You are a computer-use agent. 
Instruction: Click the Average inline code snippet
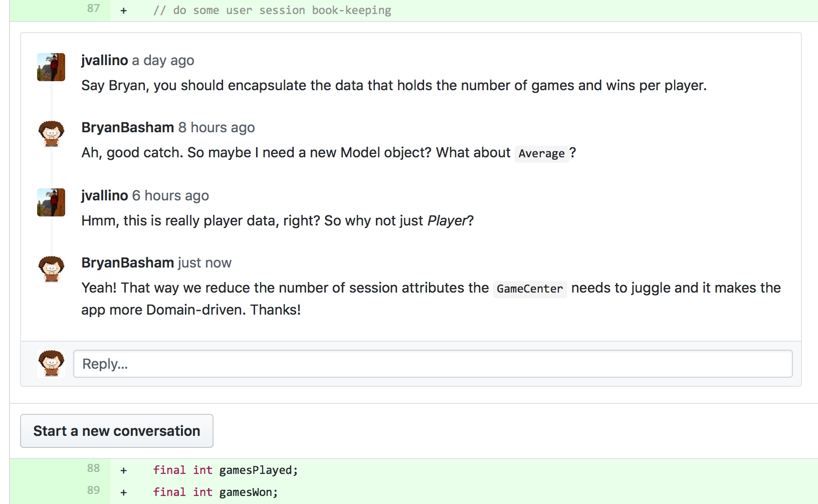point(541,153)
